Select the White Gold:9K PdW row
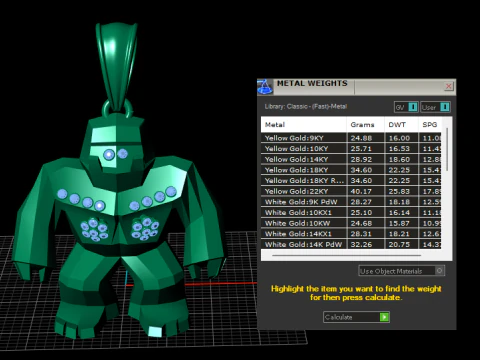Image resolution: width=480 pixels, height=360 pixels. coord(351,202)
